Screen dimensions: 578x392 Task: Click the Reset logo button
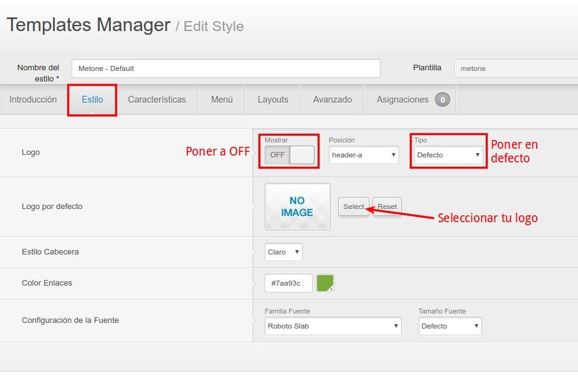click(387, 207)
